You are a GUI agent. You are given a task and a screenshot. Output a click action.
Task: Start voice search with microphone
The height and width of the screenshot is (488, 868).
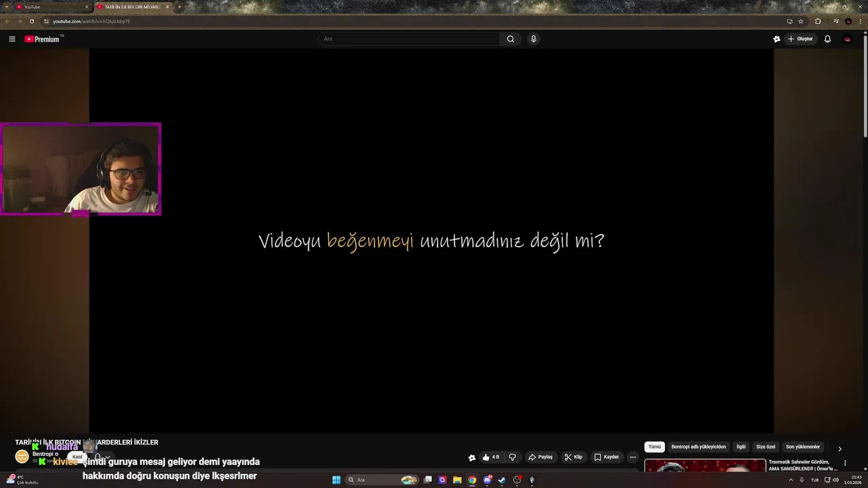click(534, 39)
